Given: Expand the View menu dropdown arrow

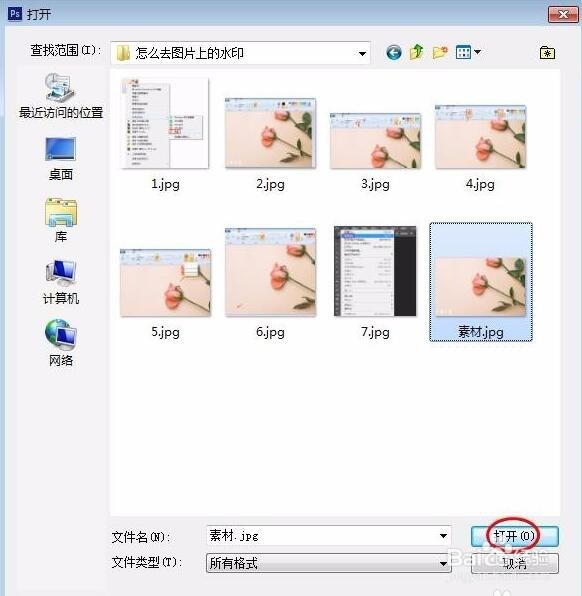Looking at the screenshot, I should click(478, 51).
